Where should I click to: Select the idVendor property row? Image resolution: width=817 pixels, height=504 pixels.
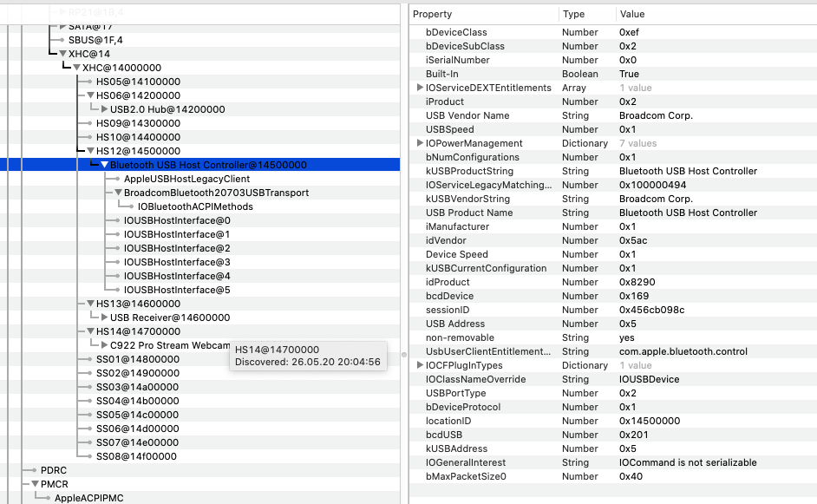coord(448,240)
